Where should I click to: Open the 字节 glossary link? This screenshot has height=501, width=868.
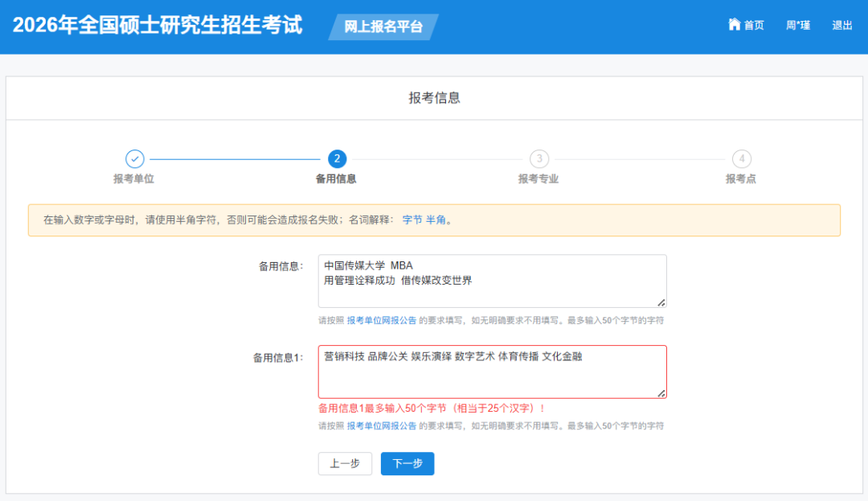coord(413,220)
